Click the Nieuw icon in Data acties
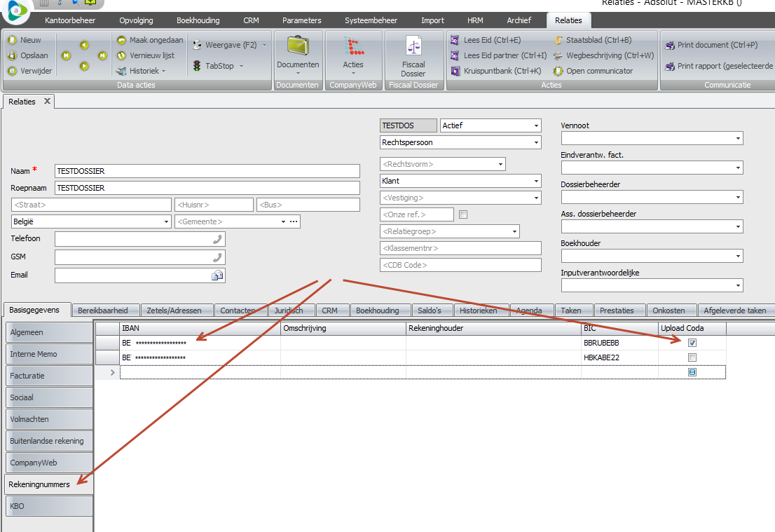The height and width of the screenshot is (532, 775). click(12, 40)
